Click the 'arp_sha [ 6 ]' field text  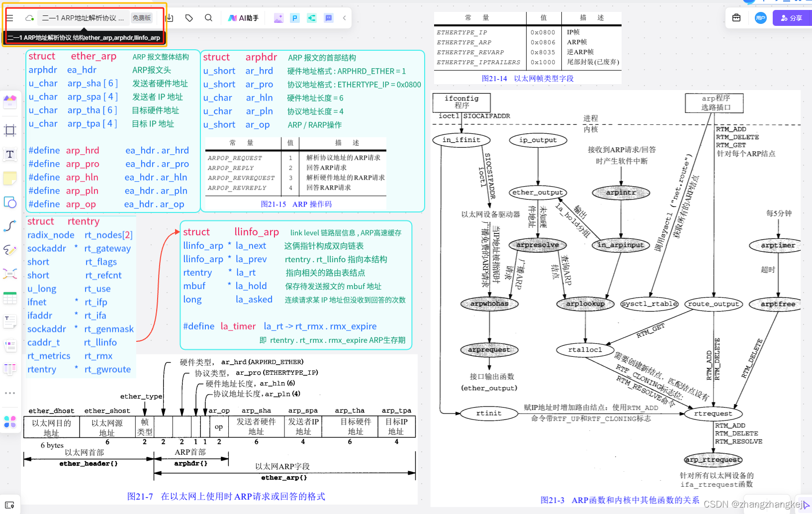point(93,84)
